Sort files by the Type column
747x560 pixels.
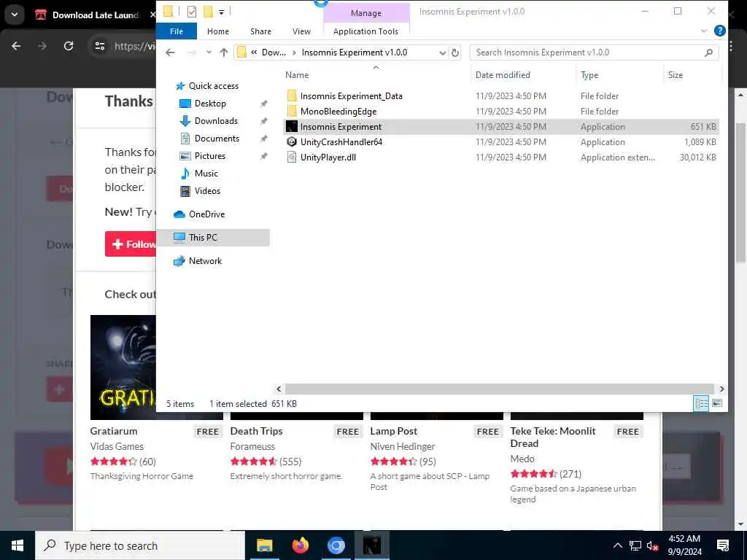[589, 75]
